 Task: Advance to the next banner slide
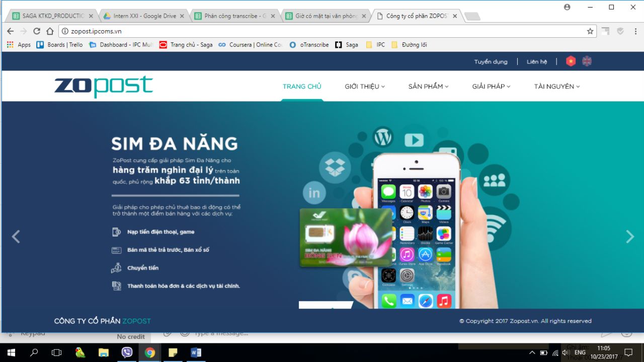pos(630,237)
